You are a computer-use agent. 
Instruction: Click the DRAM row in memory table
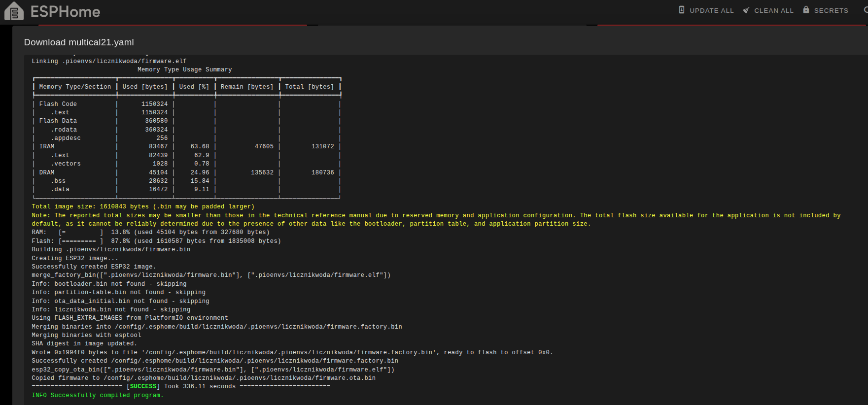tap(47, 172)
